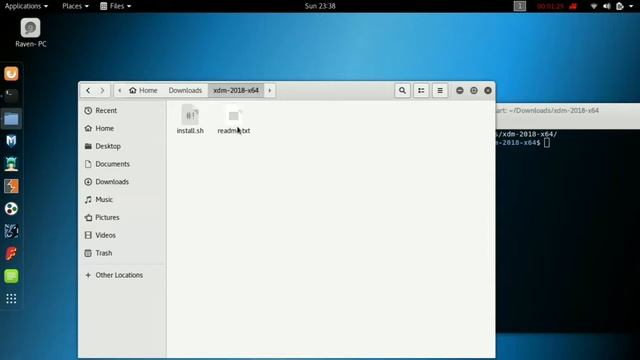Open the Raven-PC desktop icon
This screenshot has height=360, width=640.
[x=31, y=33]
